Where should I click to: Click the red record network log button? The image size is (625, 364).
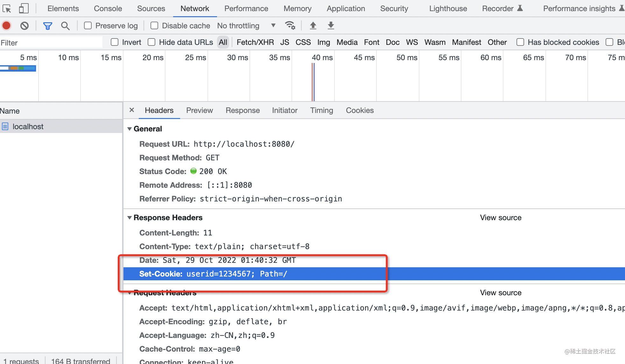[6, 25]
